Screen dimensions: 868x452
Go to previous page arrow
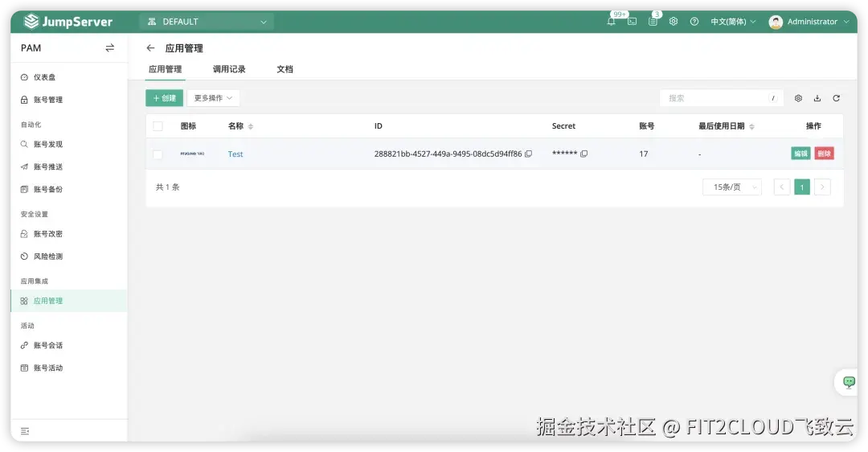(782, 187)
